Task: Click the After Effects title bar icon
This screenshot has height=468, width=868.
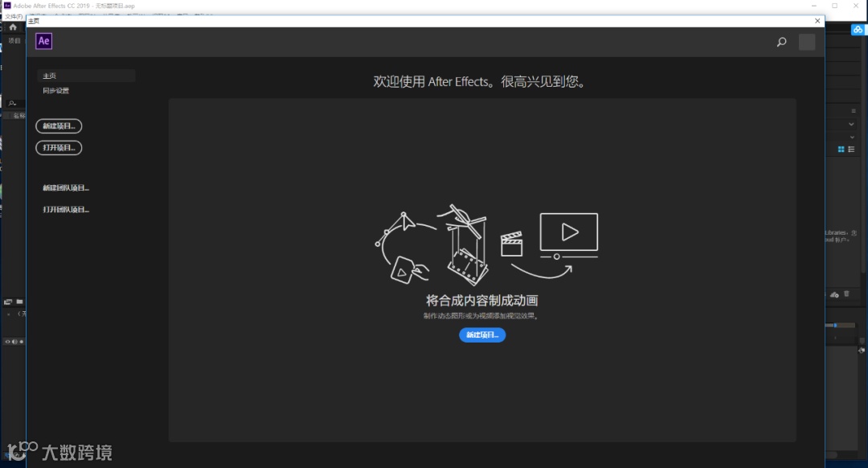Action: pos(7,6)
